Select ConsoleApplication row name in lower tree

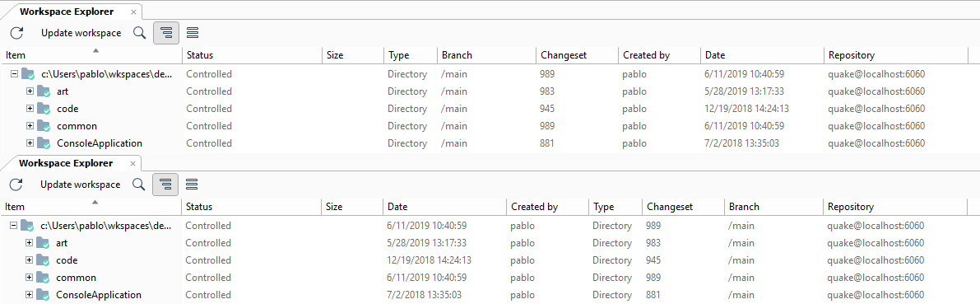click(99, 295)
